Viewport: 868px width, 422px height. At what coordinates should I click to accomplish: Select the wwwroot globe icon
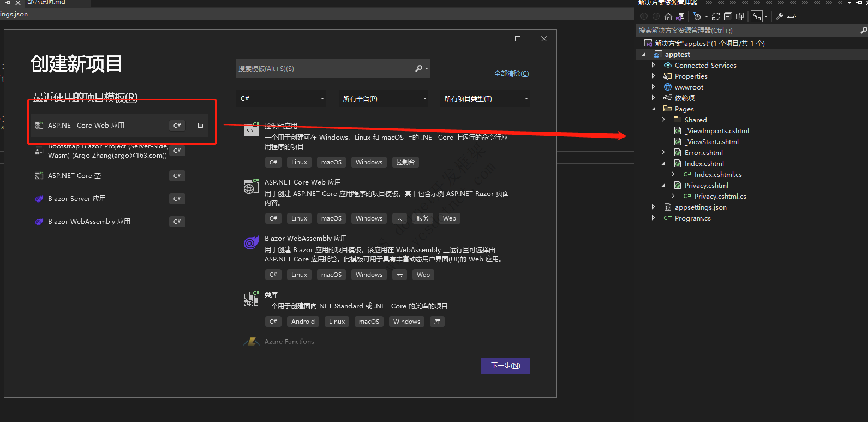point(667,87)
